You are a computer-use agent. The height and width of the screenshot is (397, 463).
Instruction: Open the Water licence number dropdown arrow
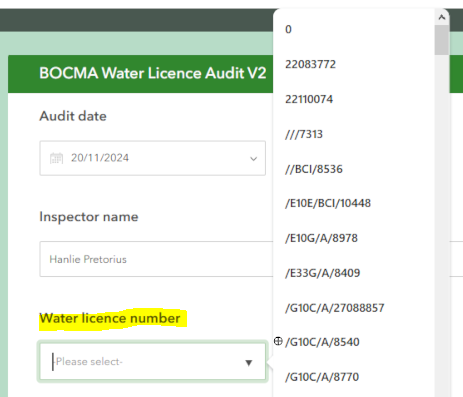(249, 363)
